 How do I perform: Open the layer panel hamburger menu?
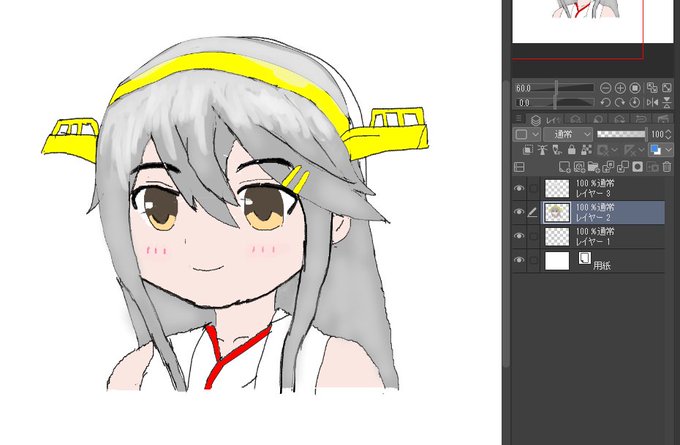(518, 118)
